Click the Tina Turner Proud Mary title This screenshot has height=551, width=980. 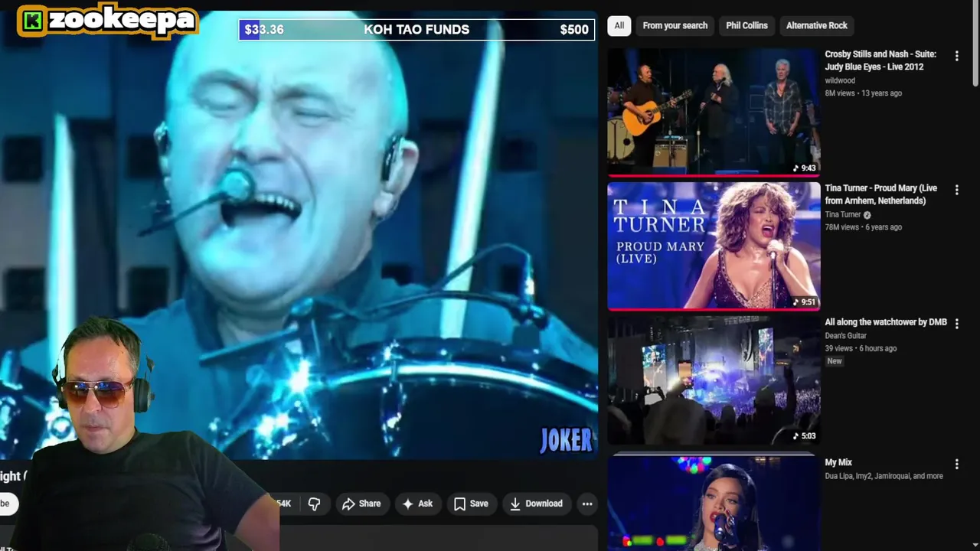880,194
